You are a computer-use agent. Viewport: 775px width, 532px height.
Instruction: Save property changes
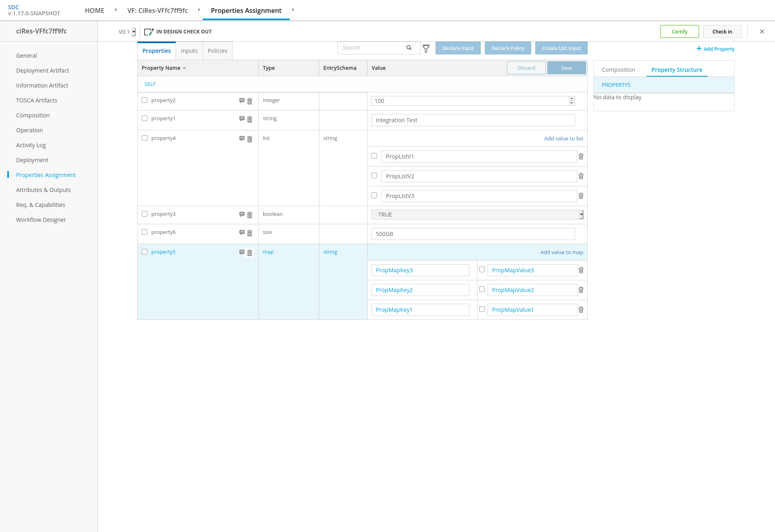(566, 68)
